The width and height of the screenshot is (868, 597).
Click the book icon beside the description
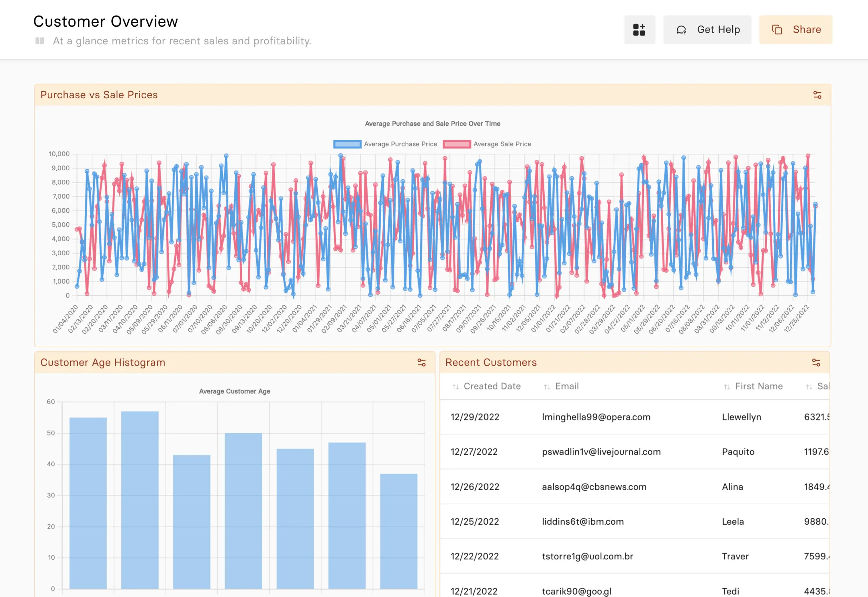[x=40, y=41]
